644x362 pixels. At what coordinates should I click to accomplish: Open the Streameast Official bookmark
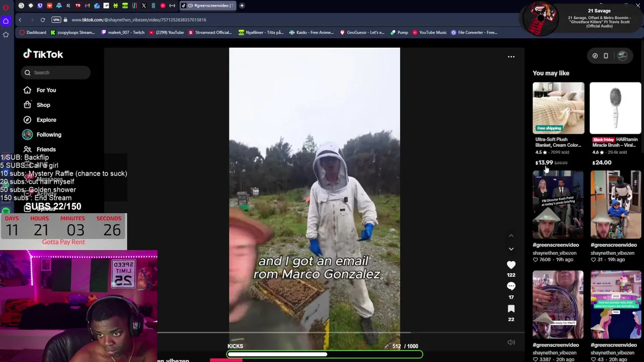pos(210,32)
